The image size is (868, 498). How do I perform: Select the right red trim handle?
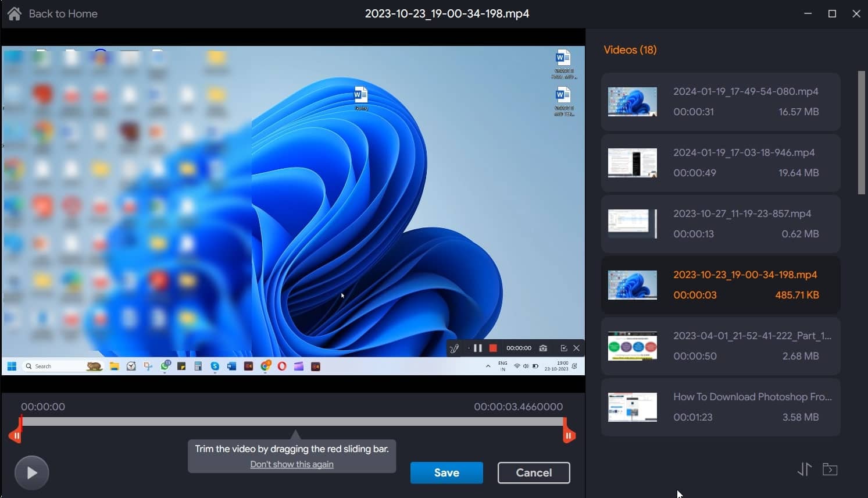(568, 434)
